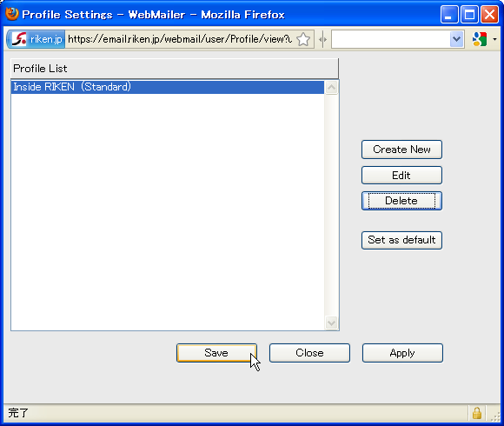
Task: Click the Firefox logo in the title bar
Action: pyautogui.click(x=12, y=14)
